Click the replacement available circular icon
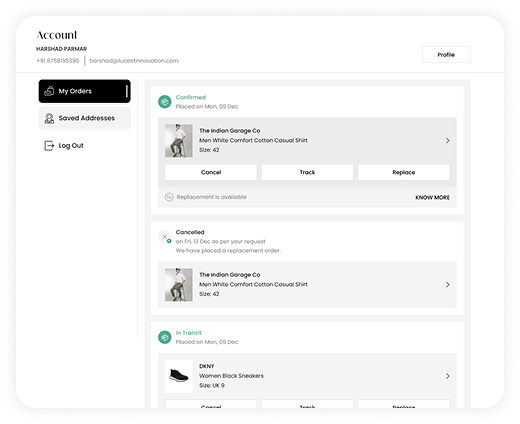This screenshot has height=424, width=520. point(169,197)
